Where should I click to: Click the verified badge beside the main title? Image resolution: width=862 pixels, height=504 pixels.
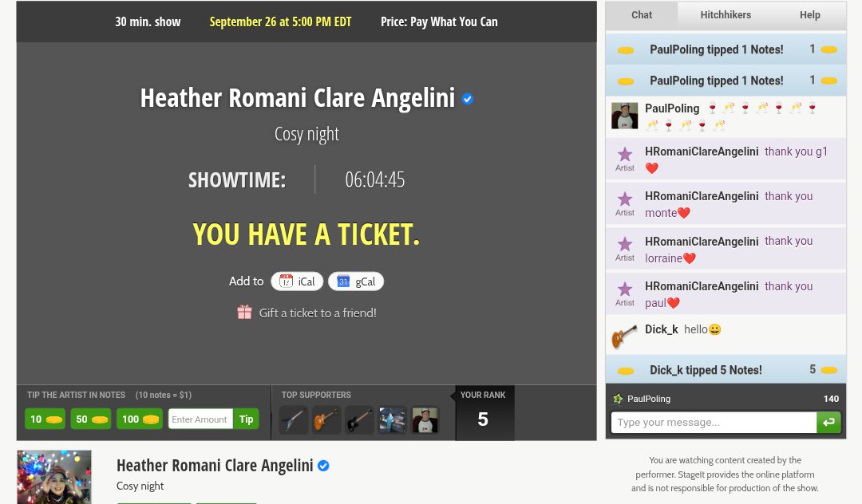click(x=468, y=99)
